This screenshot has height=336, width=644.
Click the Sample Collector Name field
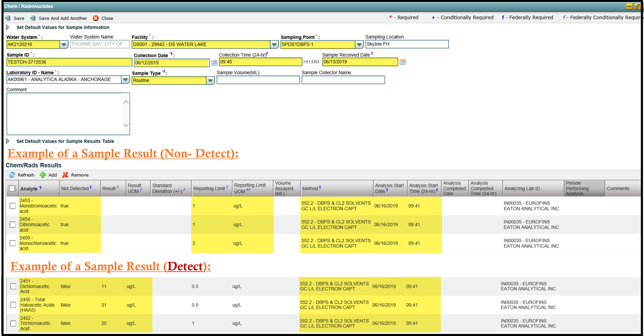coord(343,80)
